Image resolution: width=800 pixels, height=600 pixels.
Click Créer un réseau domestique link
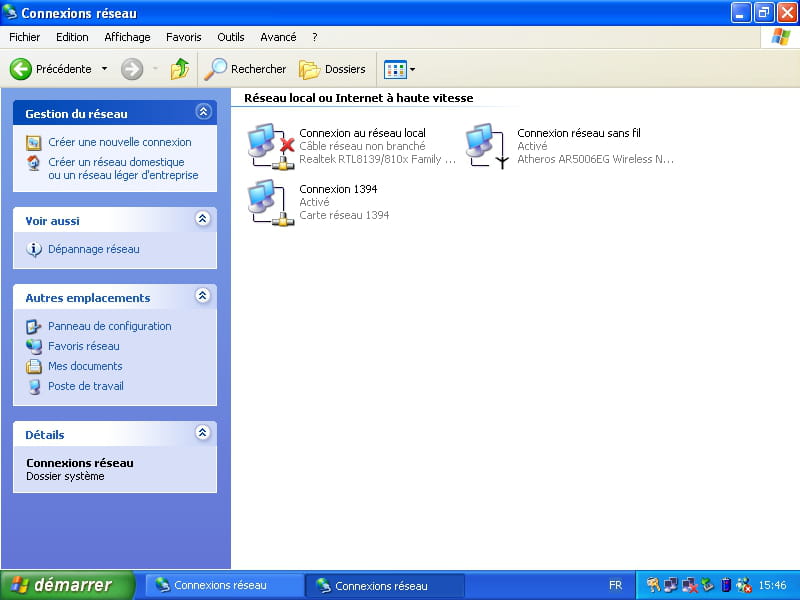123,169
